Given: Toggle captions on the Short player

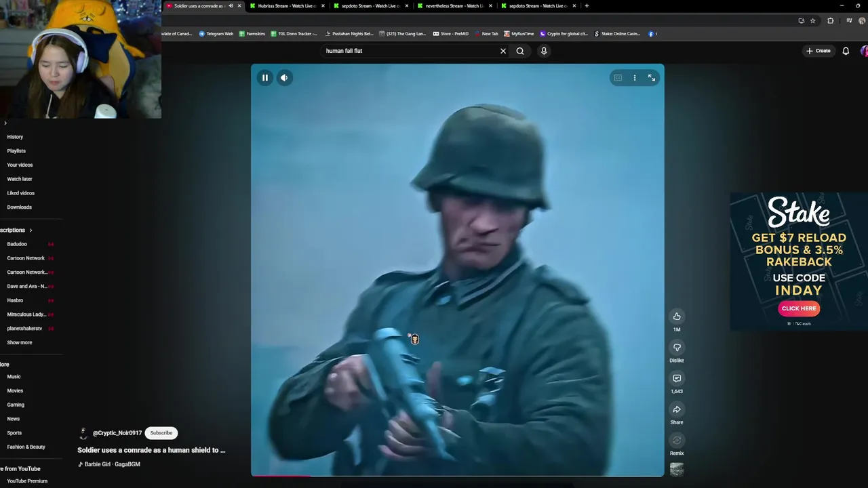Looking at the screenshot, I should click(x=618, y=78).
